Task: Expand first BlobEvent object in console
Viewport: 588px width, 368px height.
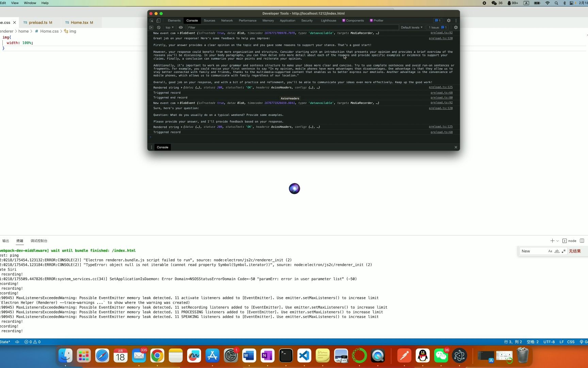Action: 178,33
